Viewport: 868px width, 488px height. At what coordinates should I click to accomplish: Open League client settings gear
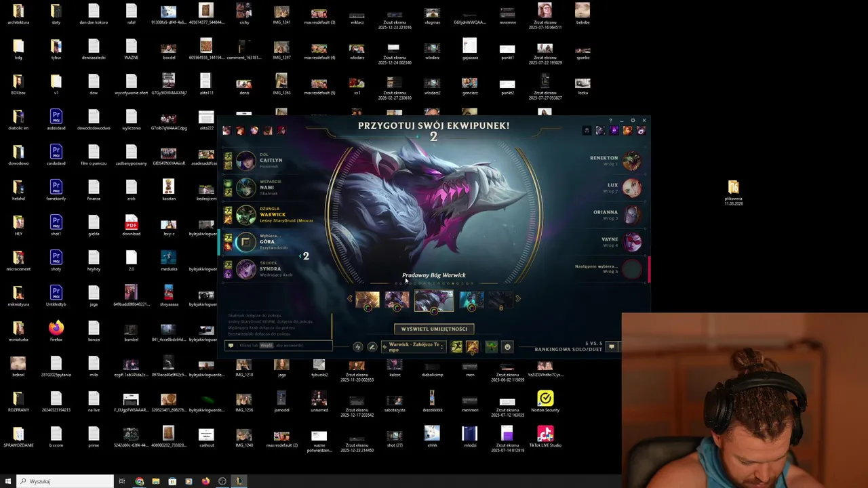(x=633, y=121)
